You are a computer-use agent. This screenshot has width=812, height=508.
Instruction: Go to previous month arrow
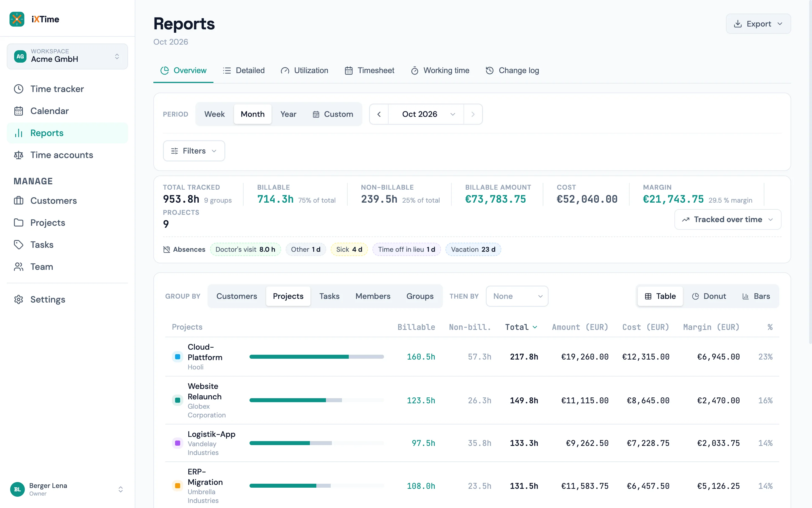click(379, 114)
